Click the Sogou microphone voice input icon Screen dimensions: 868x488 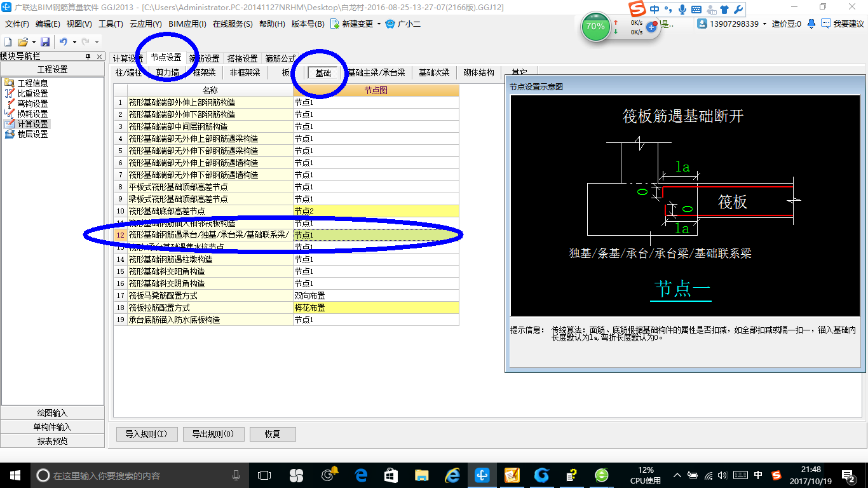coord(682,10)
